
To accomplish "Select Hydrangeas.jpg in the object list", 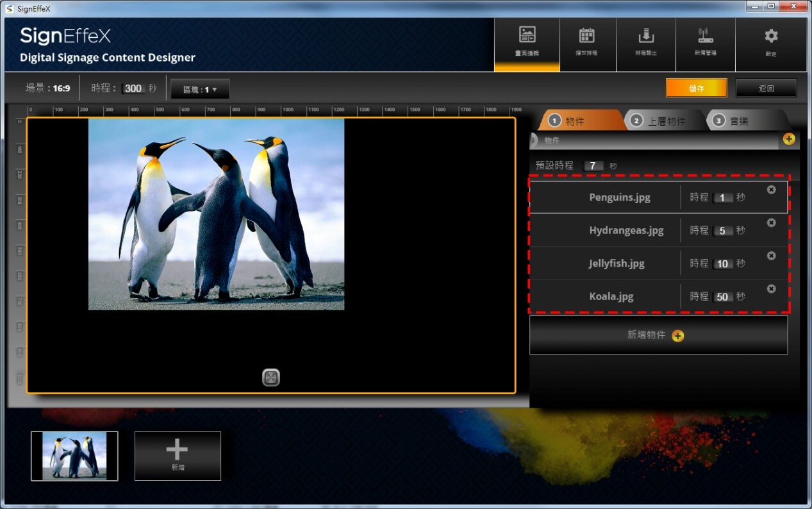I will 626,230.
